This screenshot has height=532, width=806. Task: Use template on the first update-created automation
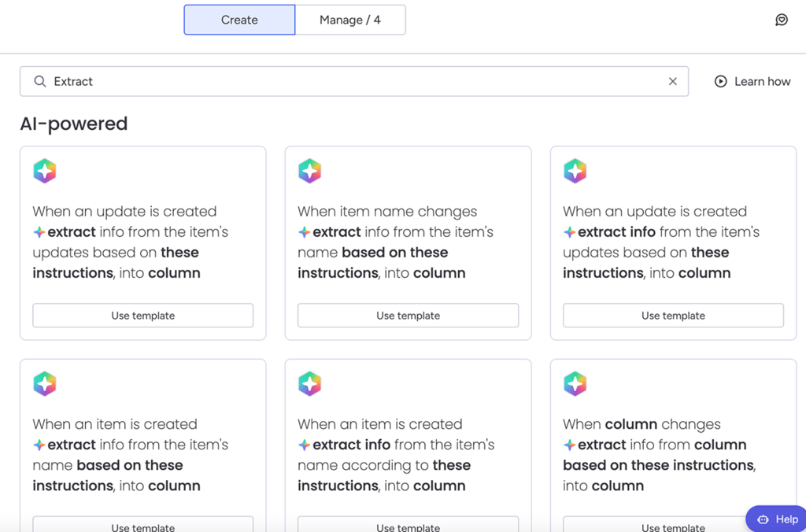(x=142, y=315)
